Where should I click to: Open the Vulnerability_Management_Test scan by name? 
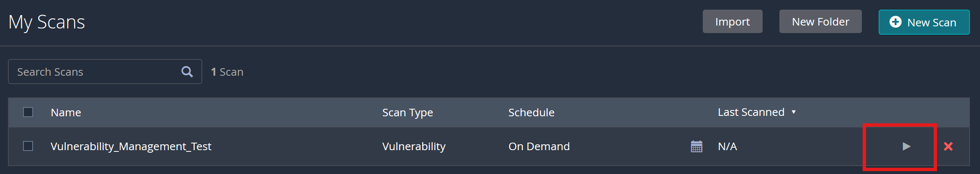131,146
